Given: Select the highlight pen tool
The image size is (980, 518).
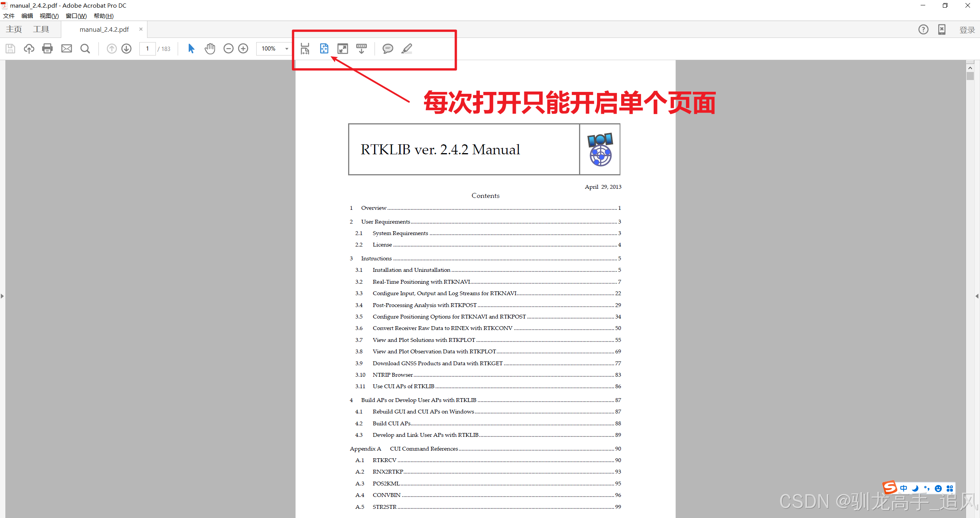Looking at the screenshot, I should (x=407, y=49).
